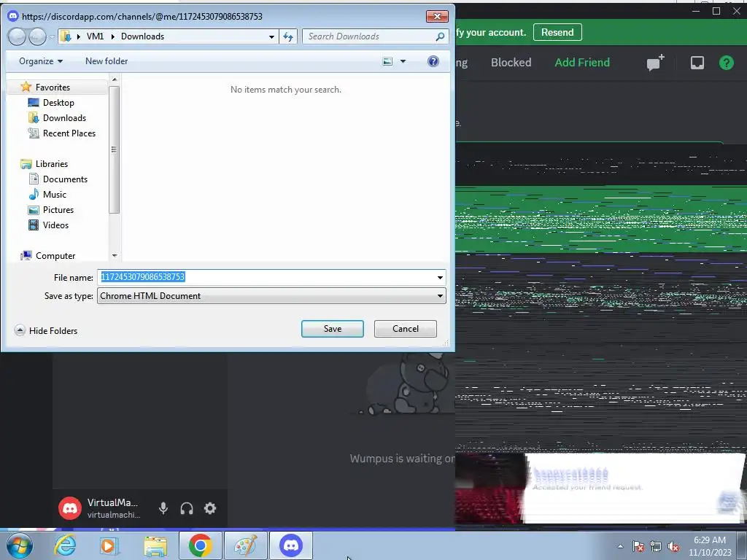Click navigation pane scroll down arrow
747x560 pixels.
click(x=115, y=256)
